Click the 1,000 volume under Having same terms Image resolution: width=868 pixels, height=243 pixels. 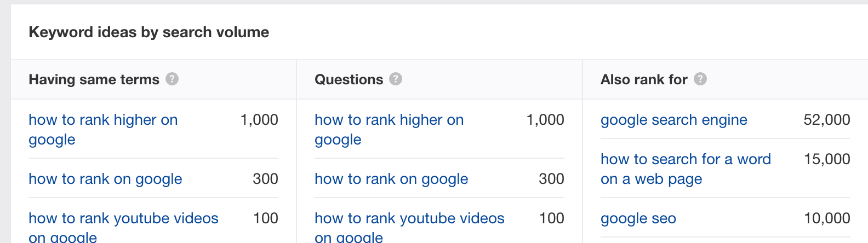tap(259, 120)
